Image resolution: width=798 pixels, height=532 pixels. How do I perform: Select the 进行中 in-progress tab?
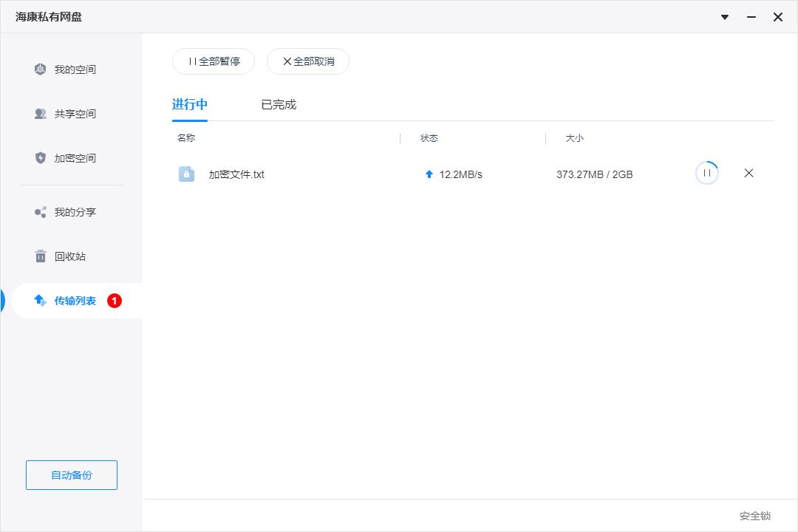(x=189, y=104)
